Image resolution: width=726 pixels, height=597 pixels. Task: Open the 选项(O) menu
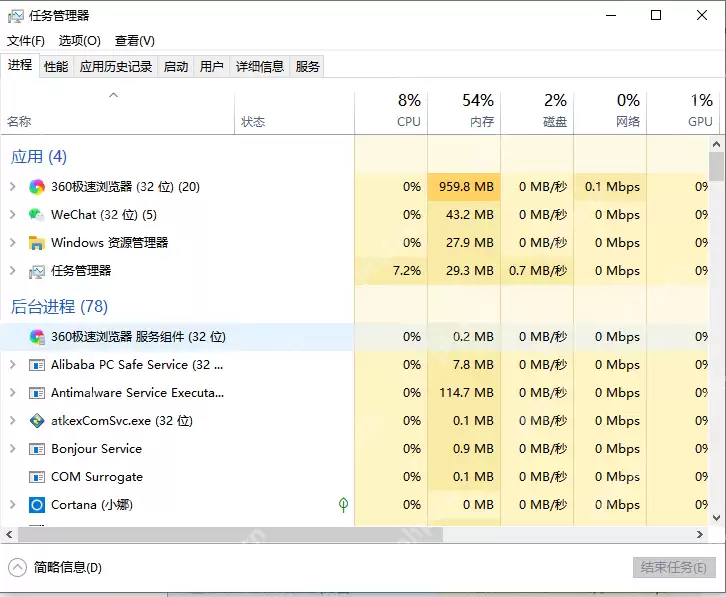pos(80,41)
